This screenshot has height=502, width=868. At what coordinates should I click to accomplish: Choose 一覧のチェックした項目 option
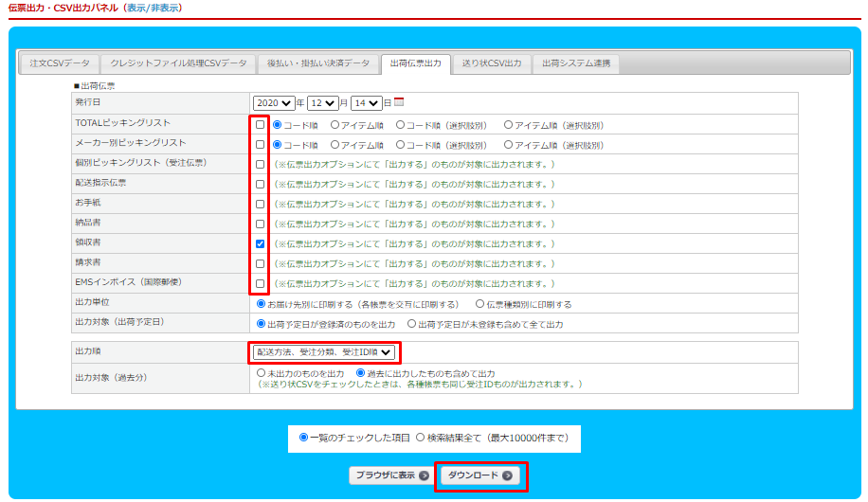coord(303,438)
